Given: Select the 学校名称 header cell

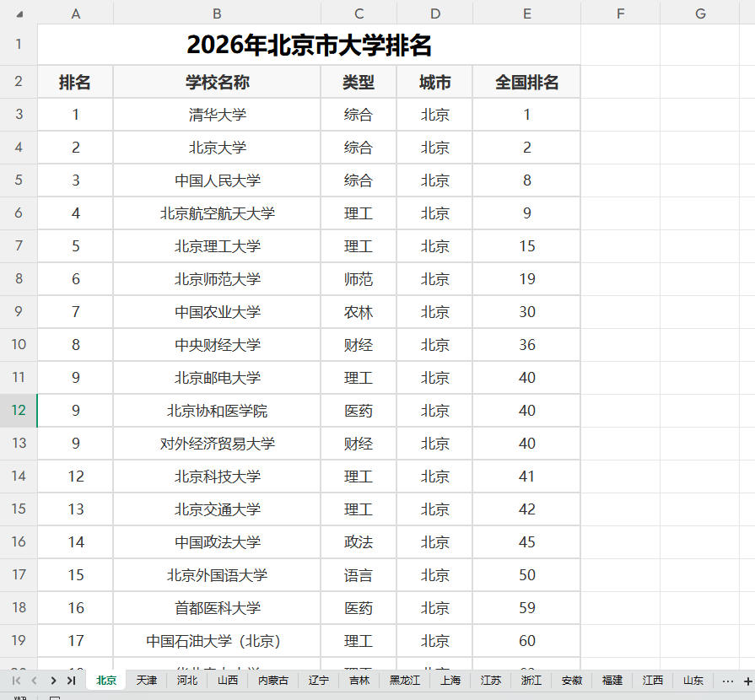Looking at the screenshot, I should coord(216,82).
